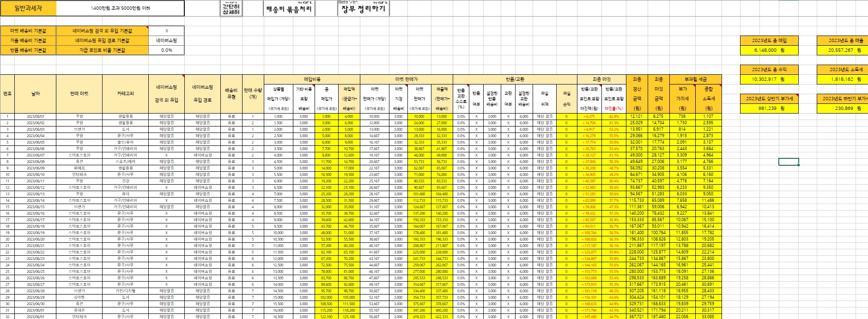
Task: Select the 마켓 배송비 기본값 label cell
Action: click(28, 31)
